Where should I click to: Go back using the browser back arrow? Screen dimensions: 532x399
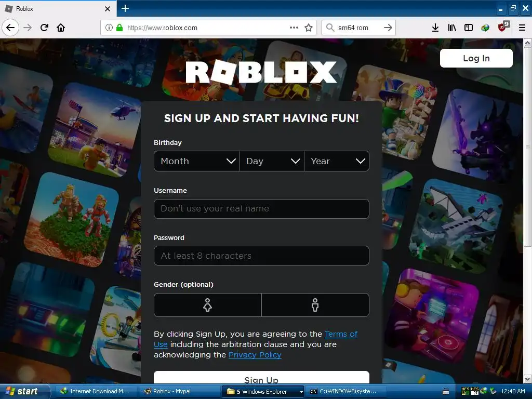(x=10, y=28)
